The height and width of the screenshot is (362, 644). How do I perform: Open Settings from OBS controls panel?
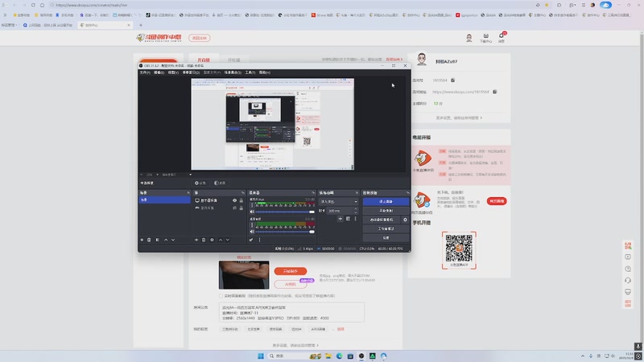[386, 237]
